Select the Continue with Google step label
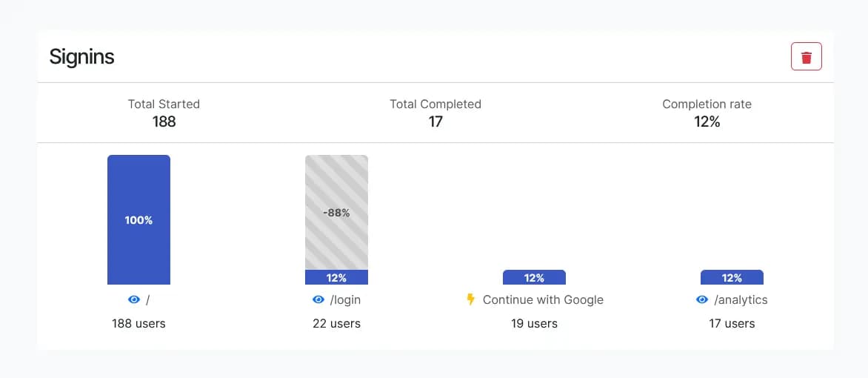This screenshot has height=378, width=868. click(x=543, y=300)
